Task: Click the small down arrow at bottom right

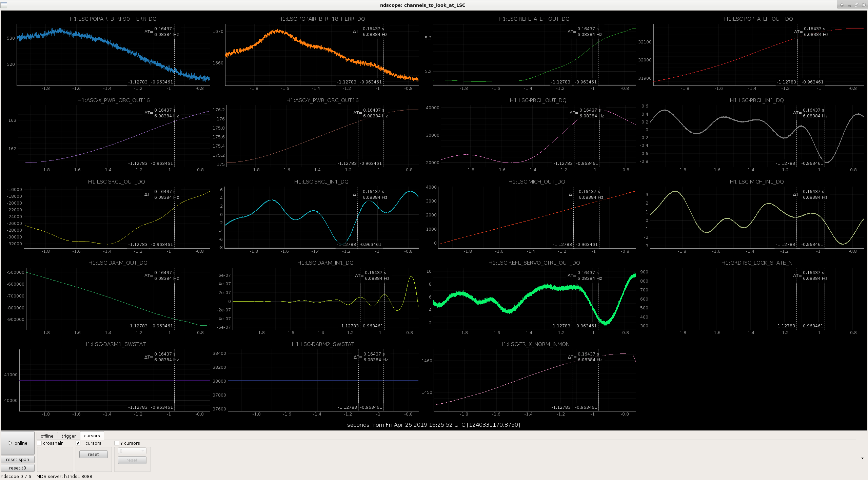Action: [862, 459]
